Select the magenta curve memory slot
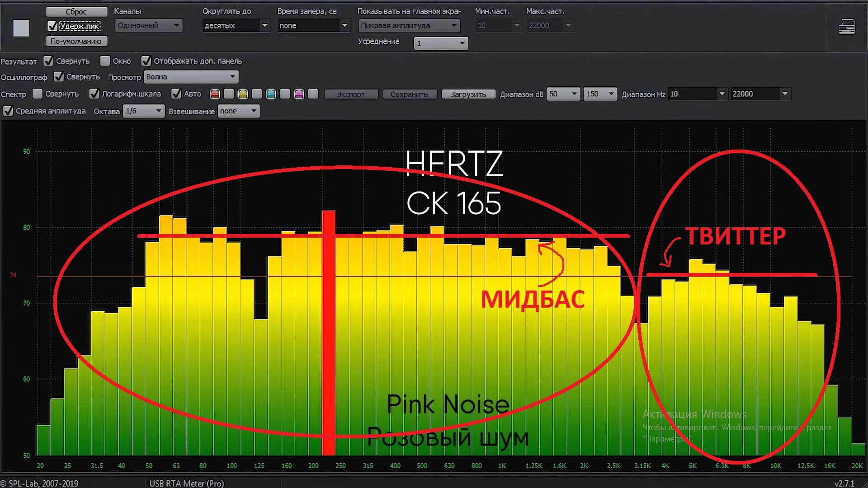The height and width of the screenshot is (488, 868). 299,94
